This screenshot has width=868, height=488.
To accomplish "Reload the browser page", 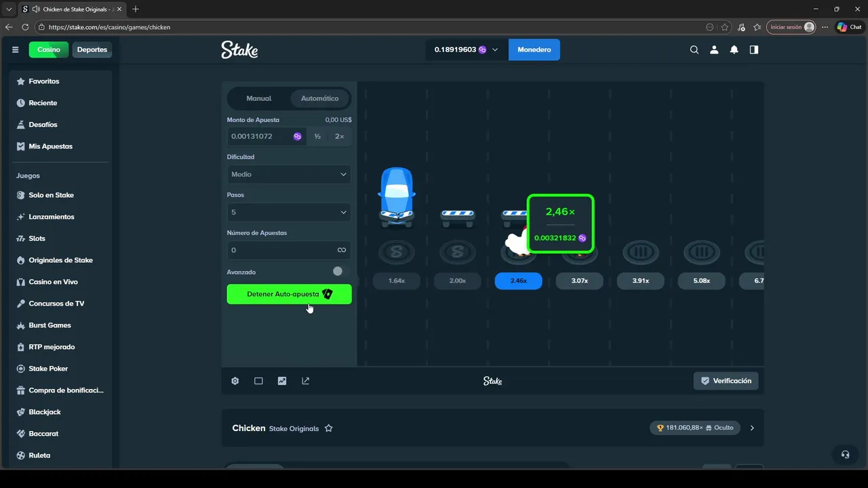I will pyautogui.click(x=25, y=27).
